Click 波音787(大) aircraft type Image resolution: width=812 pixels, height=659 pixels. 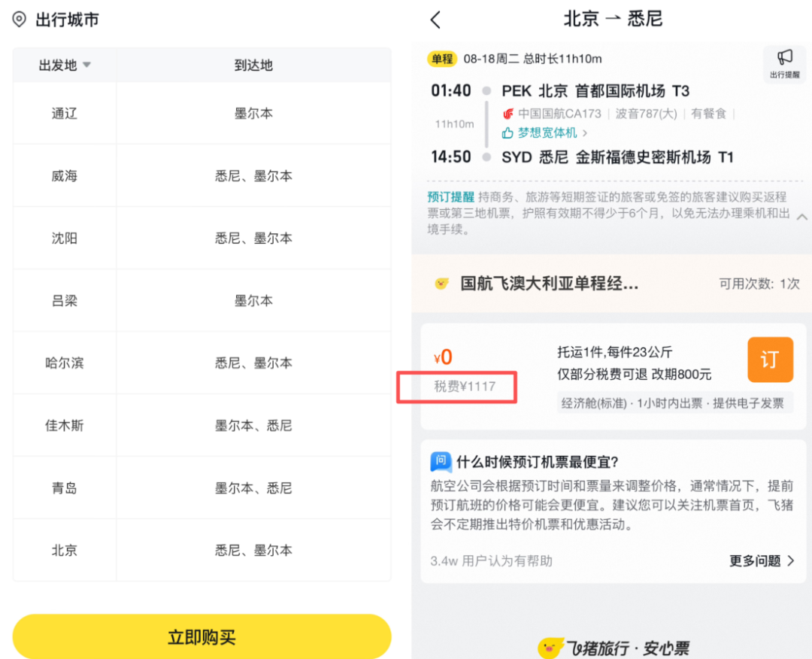646,114
